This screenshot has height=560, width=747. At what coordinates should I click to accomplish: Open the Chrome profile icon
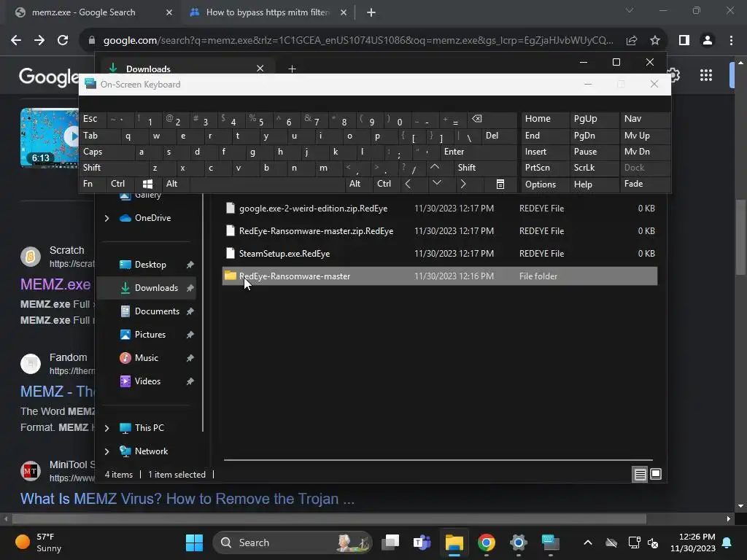[x=708, y=41]
